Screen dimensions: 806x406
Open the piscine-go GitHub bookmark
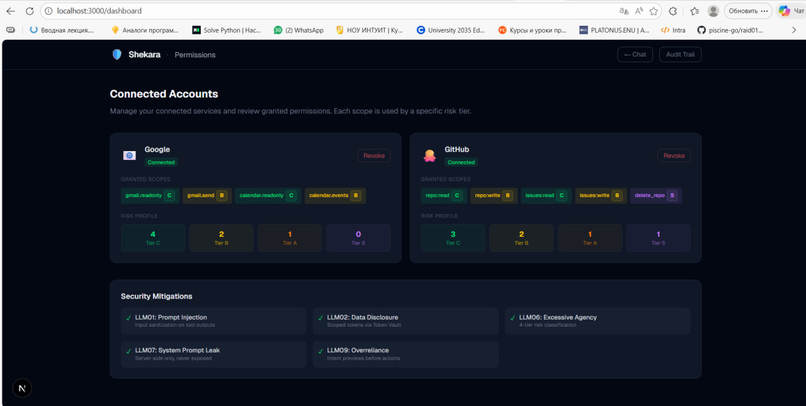point(730,30)
